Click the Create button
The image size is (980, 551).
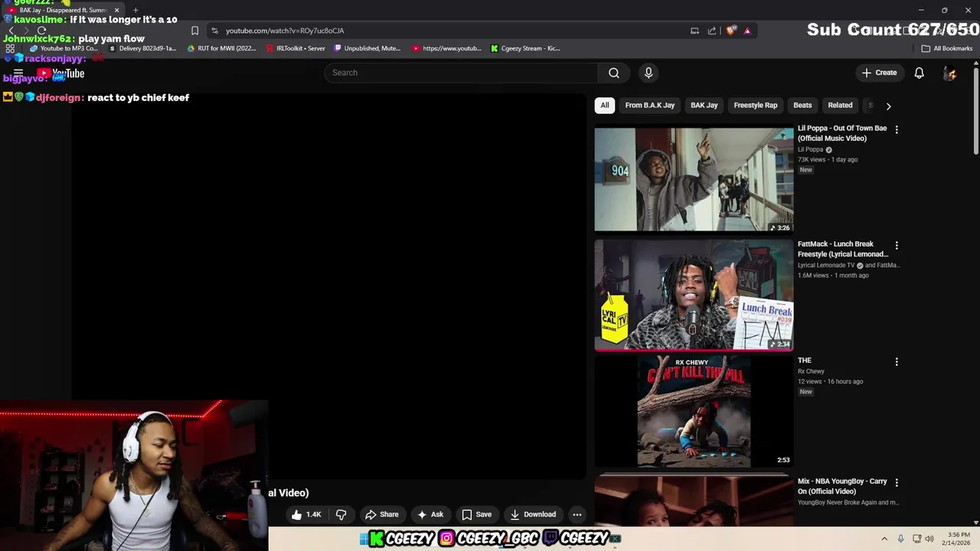(x=879, y=73)
